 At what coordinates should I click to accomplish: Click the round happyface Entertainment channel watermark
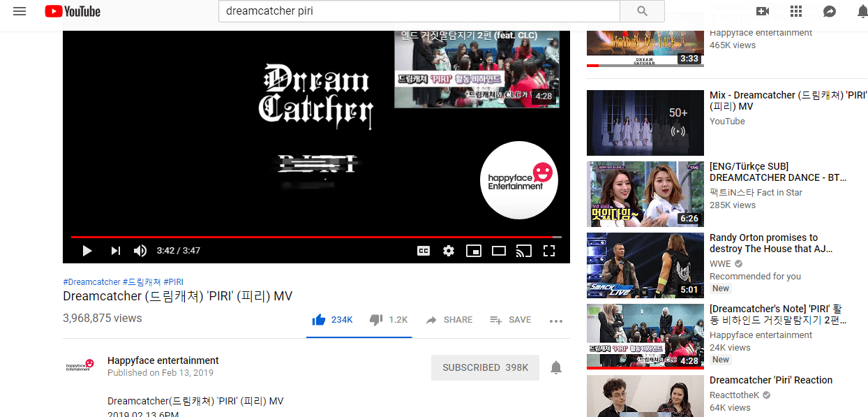[x=519, y=180]
